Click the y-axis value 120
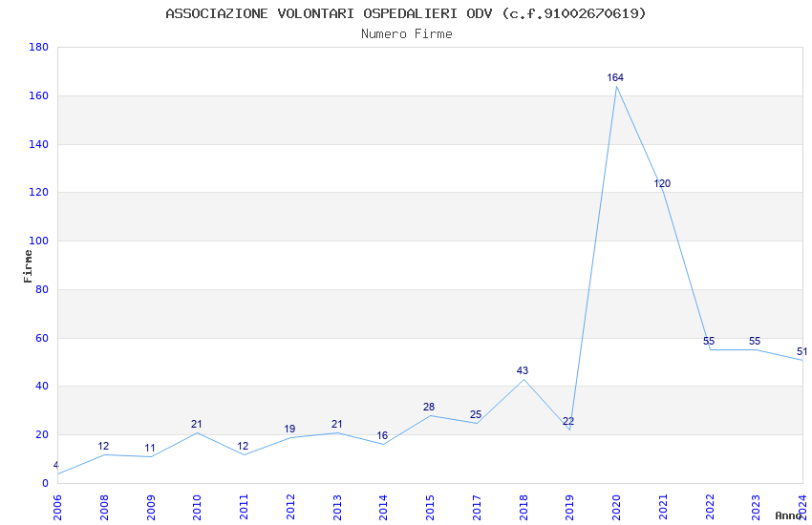This screenshot has width=812, height=525. coord(38,193)
